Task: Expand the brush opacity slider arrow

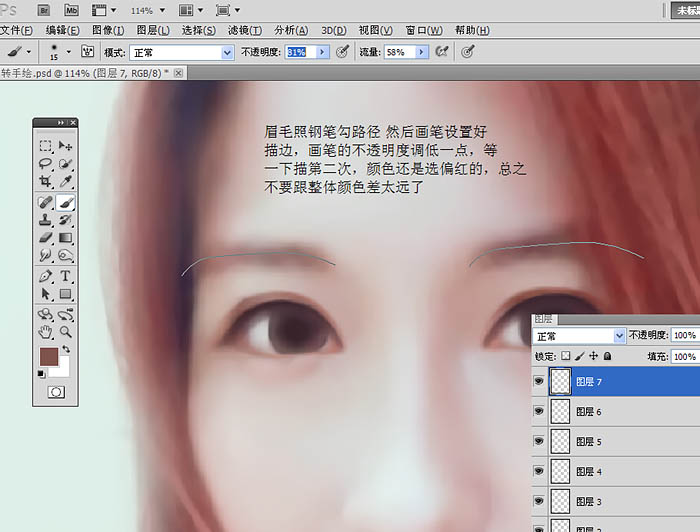Action: pyautogui.click(x=322, y=51)
